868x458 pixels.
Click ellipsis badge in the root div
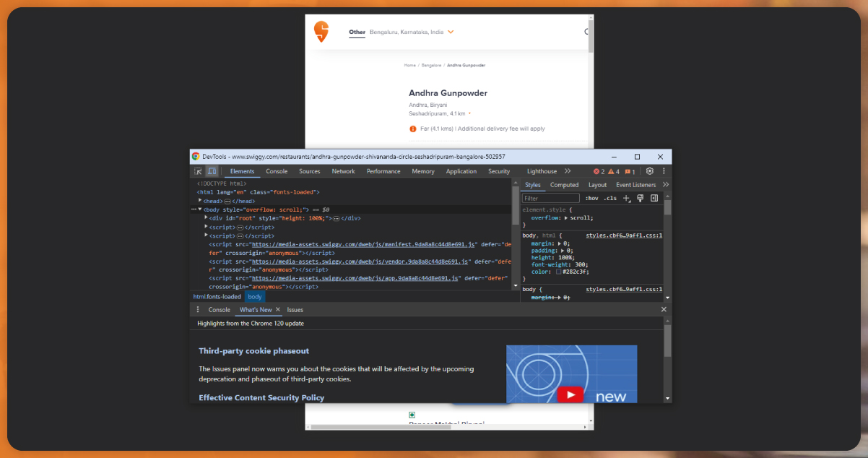(x=336, y=218)
